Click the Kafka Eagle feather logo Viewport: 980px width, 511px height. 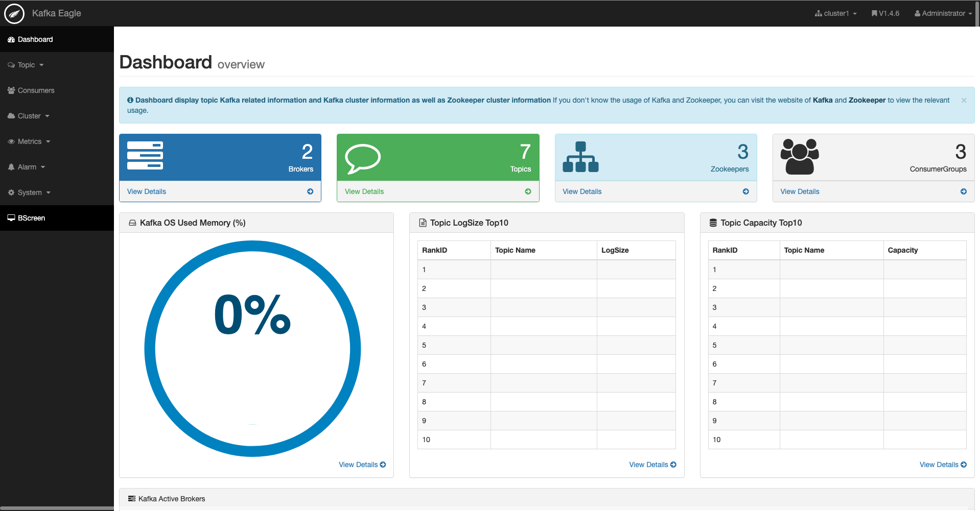tap(14, 13)
